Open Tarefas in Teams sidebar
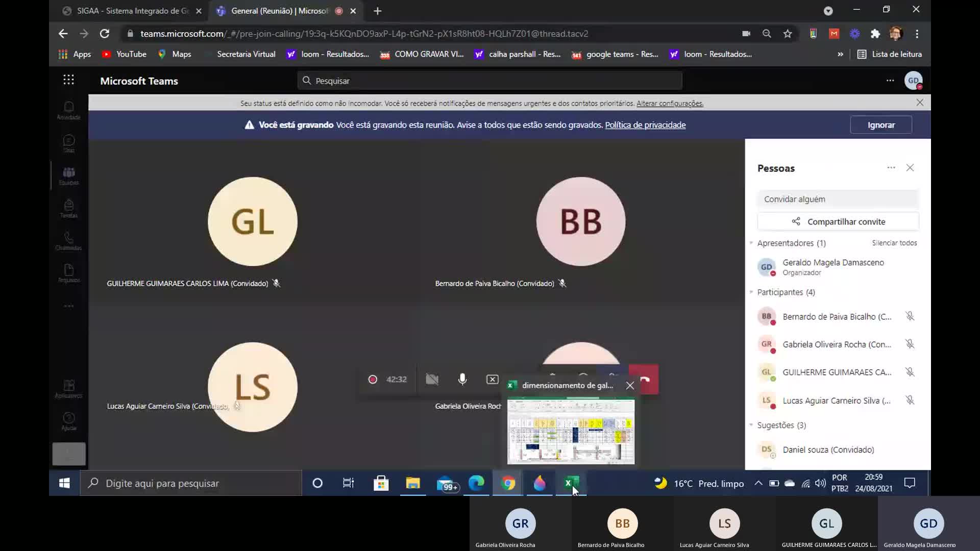Image resolution: width=980 pixels, height=551 pixels. click(69, 209)
